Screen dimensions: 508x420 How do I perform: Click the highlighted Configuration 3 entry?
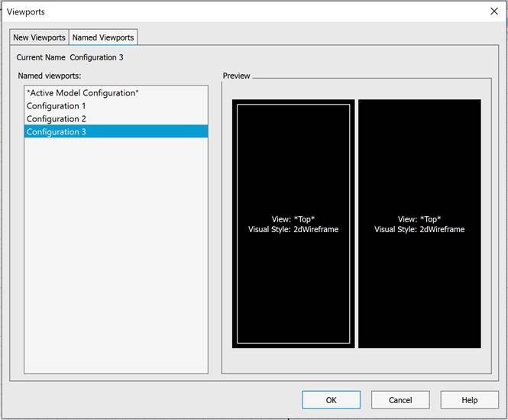click(57, 132)
